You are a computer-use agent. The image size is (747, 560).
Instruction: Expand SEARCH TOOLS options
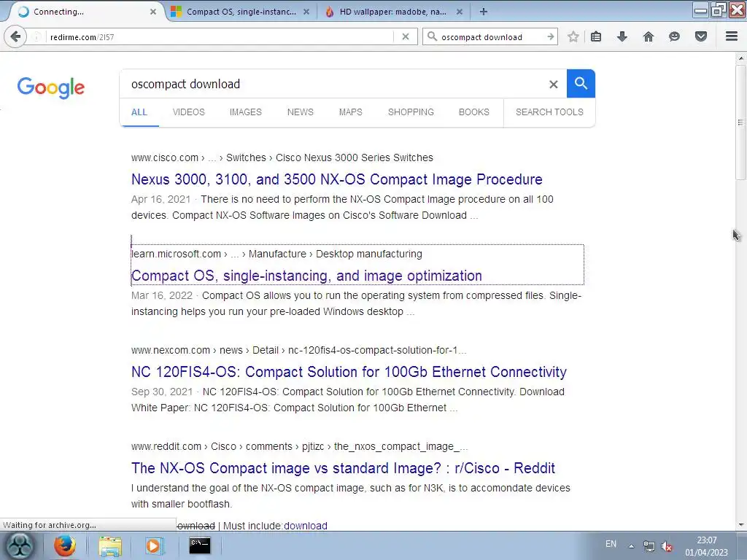(x=549, y=112)
